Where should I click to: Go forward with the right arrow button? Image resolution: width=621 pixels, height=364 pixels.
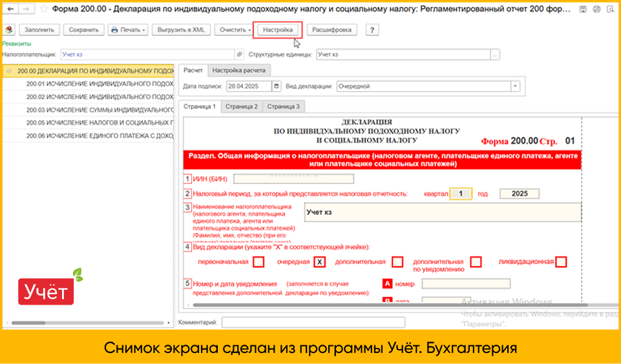pos(26,8)
